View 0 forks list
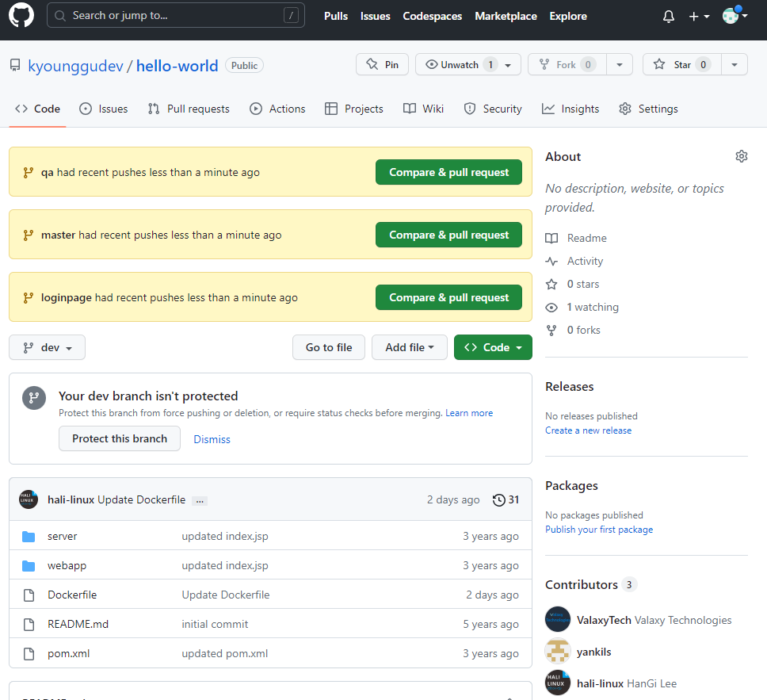The image size is (767, 700). pos(573,331)
